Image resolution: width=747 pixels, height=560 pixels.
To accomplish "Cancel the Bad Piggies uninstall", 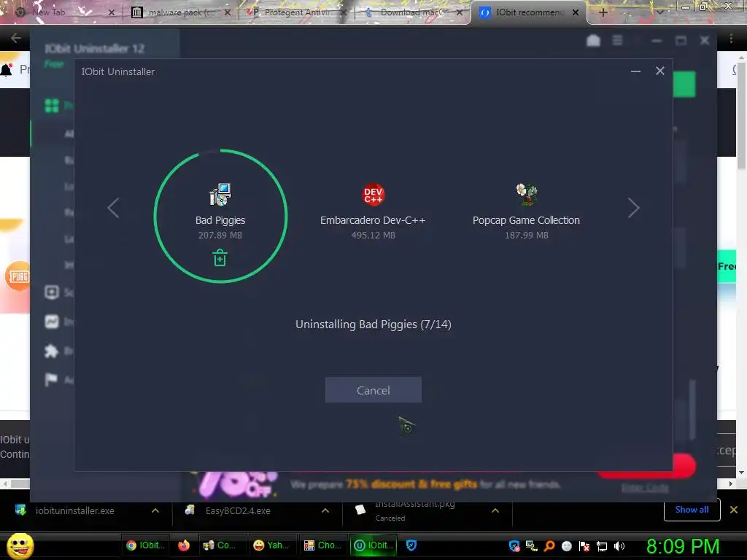I will coord(373,390).
